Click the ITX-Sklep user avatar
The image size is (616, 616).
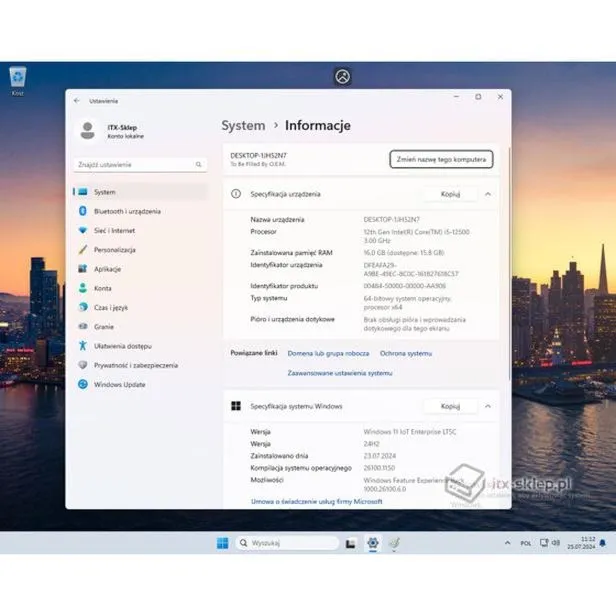pyautogui.click(x=87, y=130)
